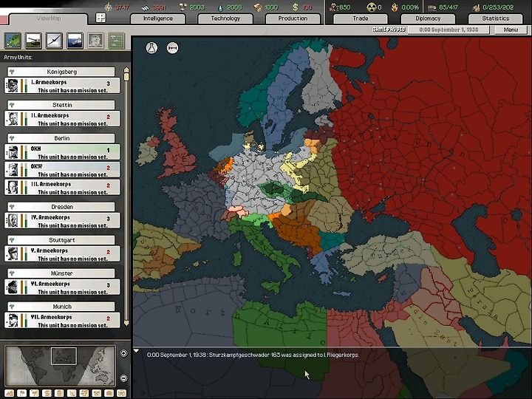Click the date September 1, 1938 button
Screen dimensions: 532x399
(449, 30)
